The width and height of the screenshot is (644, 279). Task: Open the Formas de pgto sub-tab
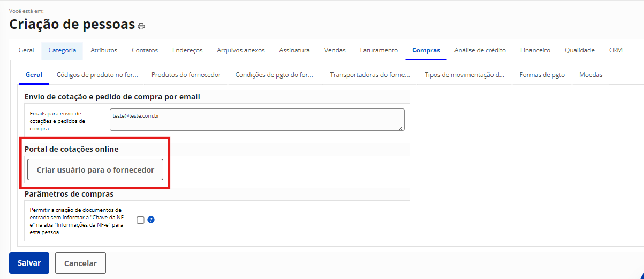coord(542,75)
